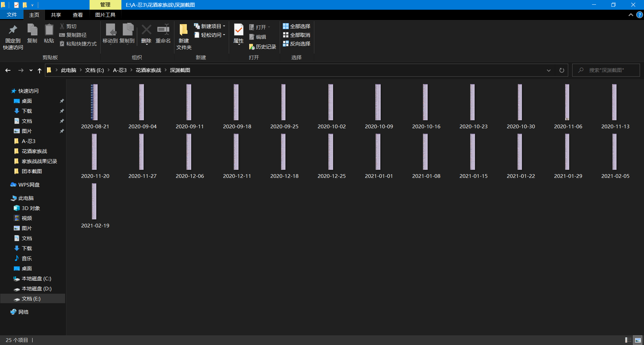The width and height of the screenshot is (644, 345).
Task: Switch to the View ribbon tab
Action: pos(78,15)
